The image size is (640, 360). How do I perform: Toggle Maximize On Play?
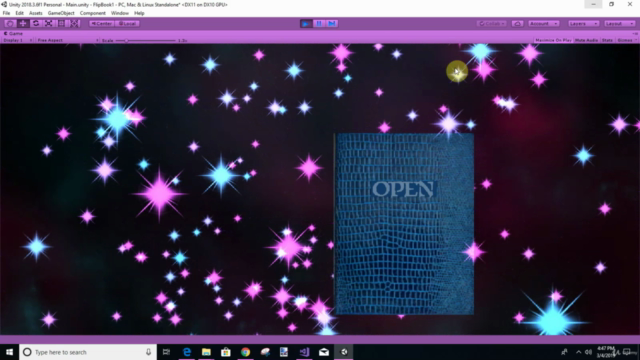(553, 40)
